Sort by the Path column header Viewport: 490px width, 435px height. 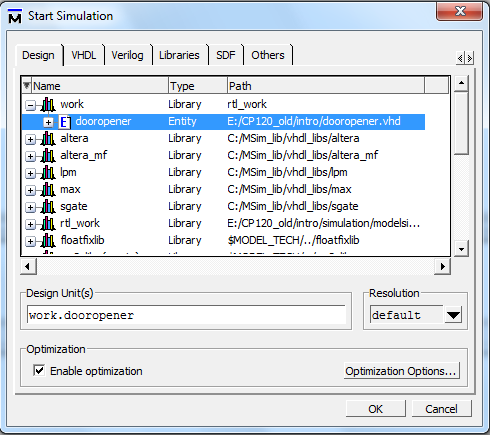pyautogui.click(x=326, y=86)
